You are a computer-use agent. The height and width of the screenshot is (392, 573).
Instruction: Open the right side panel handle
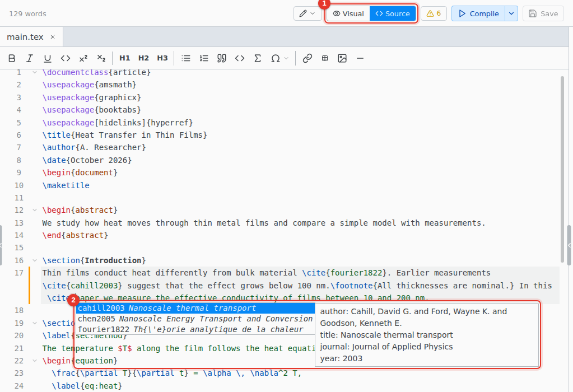(x=570, y=245)
